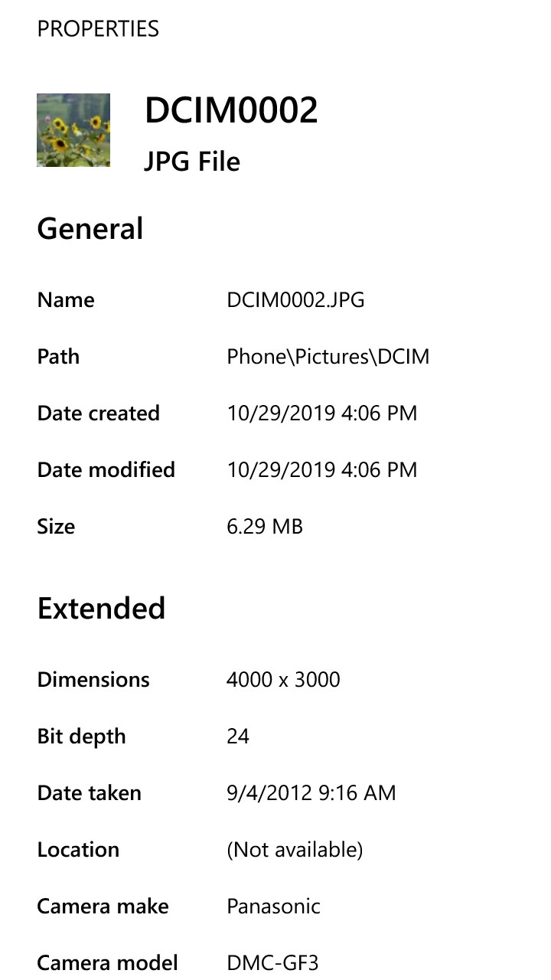Select the 4000 x 3000 dimensions value

pos(283,680)
